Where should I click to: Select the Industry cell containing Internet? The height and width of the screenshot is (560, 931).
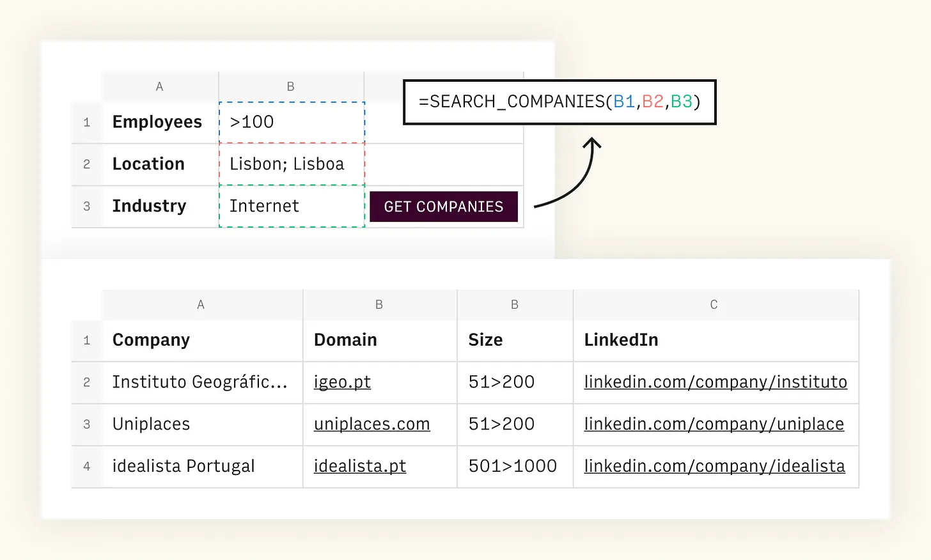[292, 206]
